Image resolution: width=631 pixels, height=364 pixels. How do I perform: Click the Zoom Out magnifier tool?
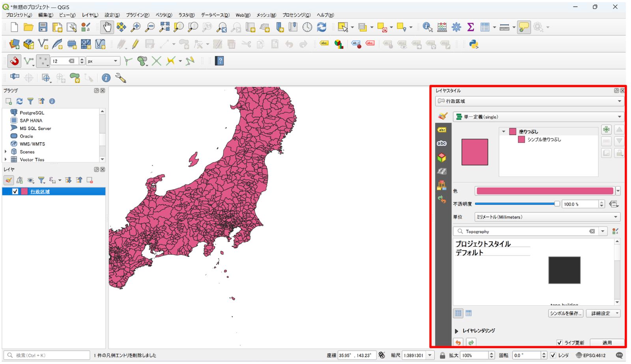(x=150, y=27)
